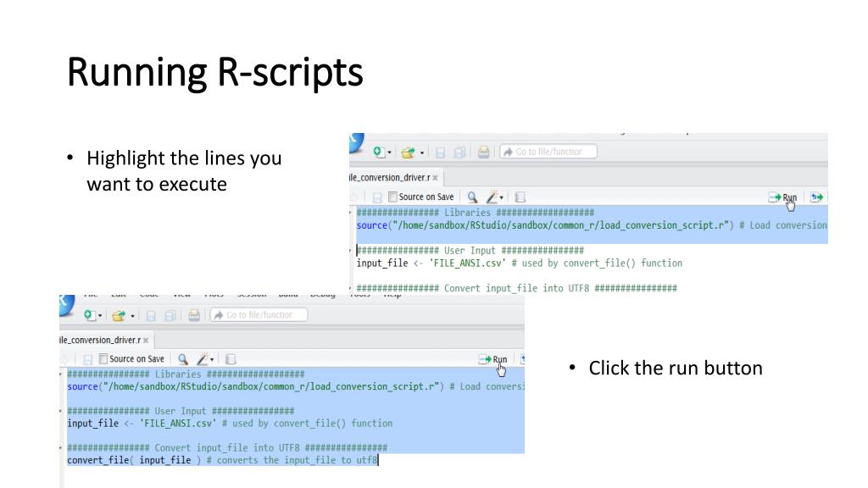This screenshot has width=868, height=488.
Task: Click code tools wand icon, lower screenshot
Action: click(x=202, y=359)
